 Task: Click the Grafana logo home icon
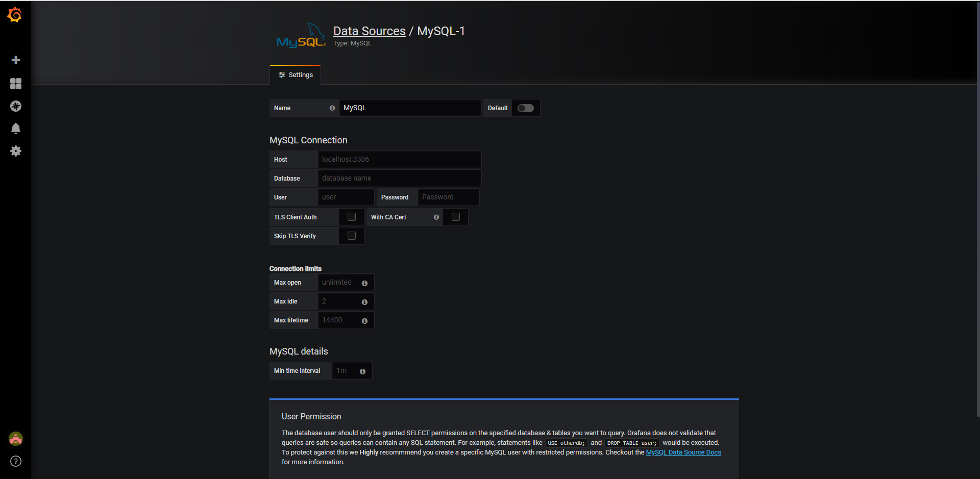pyautogui.click(x=15, y=15)
